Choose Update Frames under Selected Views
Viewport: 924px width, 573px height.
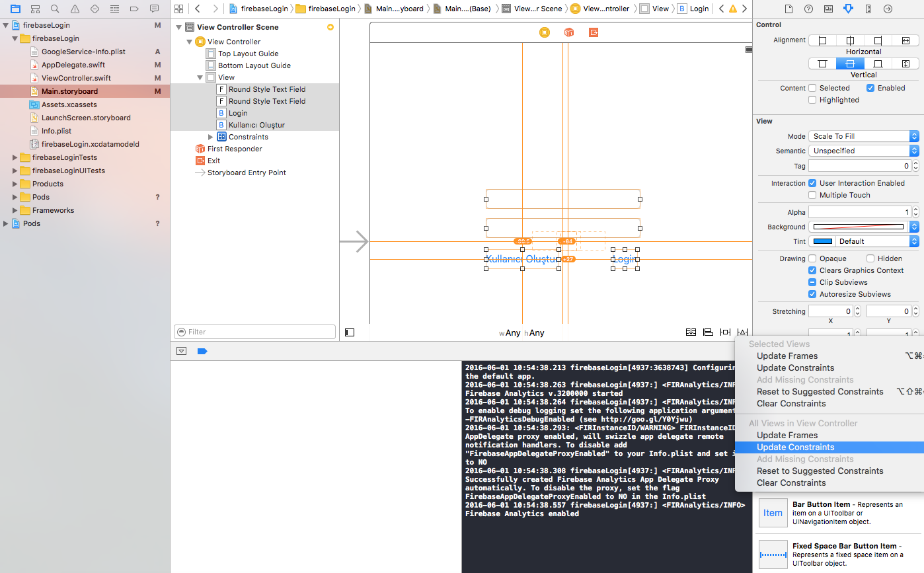(829, 356)
